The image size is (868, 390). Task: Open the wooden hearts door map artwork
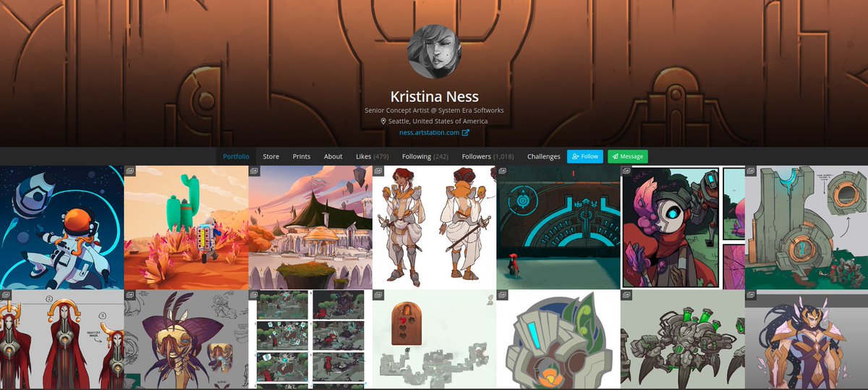point(434,340)
